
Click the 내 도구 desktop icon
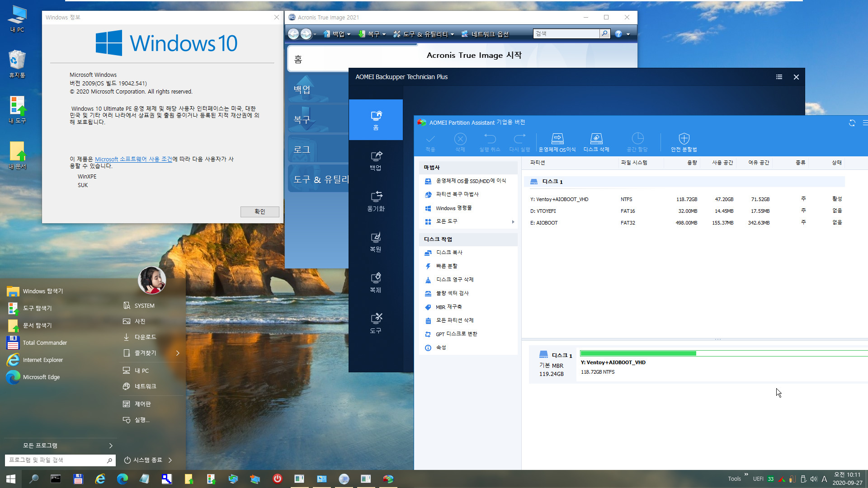17,110
